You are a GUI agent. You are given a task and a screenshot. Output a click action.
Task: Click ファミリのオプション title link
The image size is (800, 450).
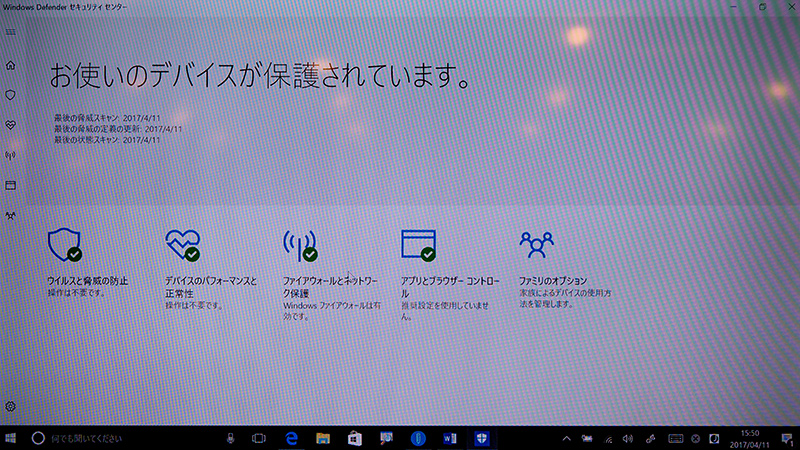[x=553, y=281]
